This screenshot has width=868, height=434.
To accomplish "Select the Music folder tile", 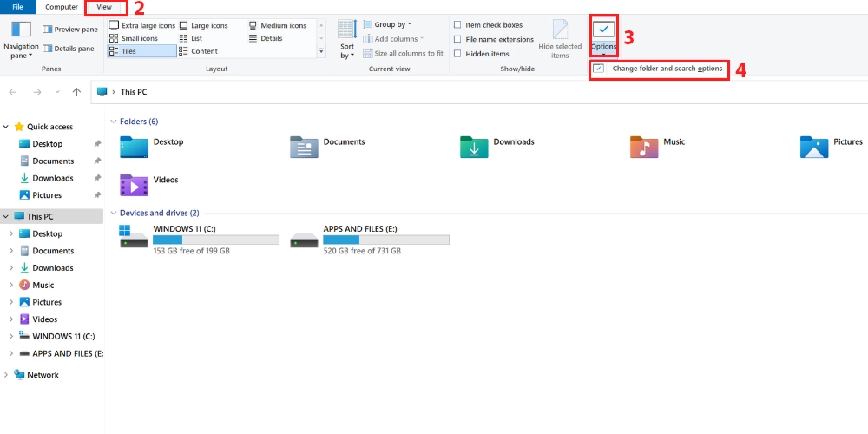I will click(x=657, y=147).
